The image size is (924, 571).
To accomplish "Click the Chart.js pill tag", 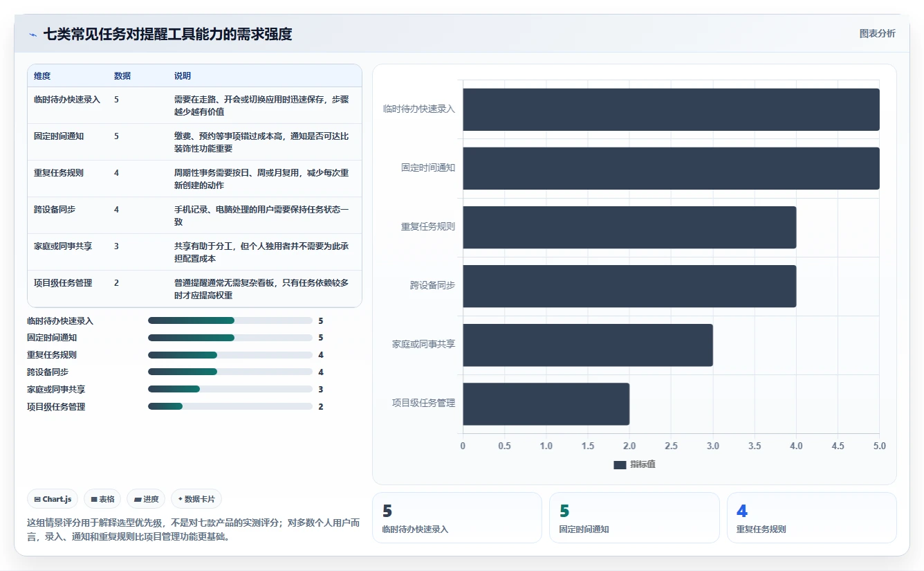I will coord(53,499).
